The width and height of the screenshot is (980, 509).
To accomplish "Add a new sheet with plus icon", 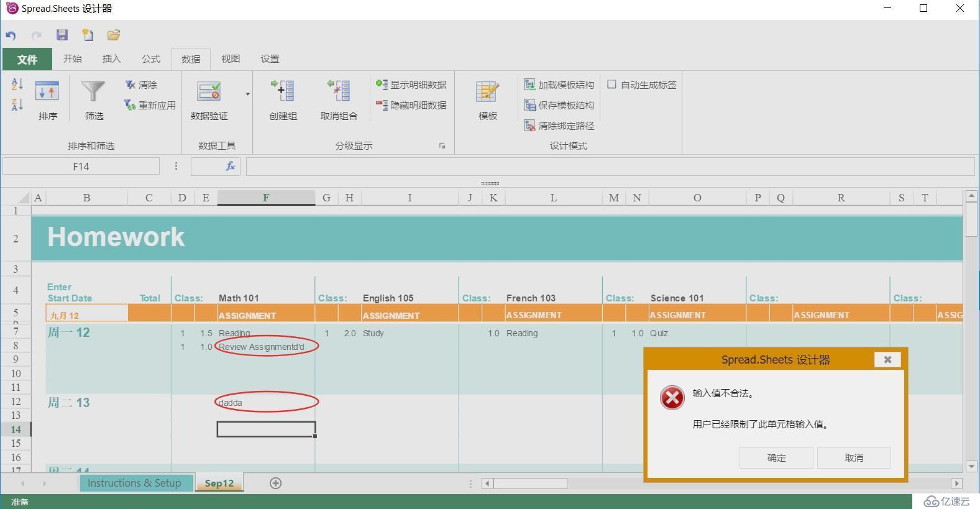I will point(276,483).
